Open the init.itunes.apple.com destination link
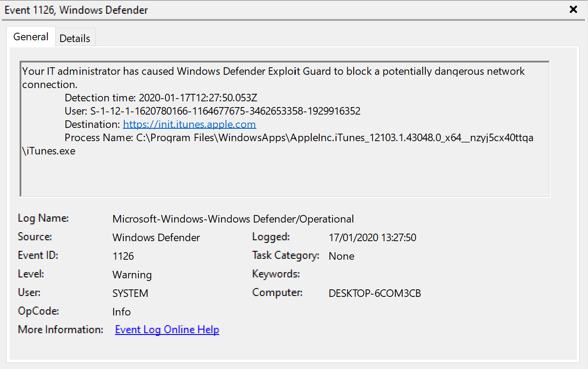Image resolution: width=588 pixels, height=369 pixels. point(190,124)
